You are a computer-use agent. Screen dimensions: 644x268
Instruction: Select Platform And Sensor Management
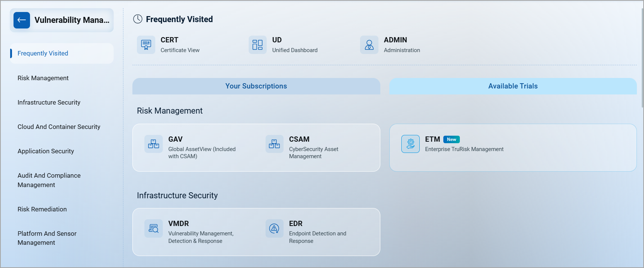pyautogui.click(x=47, y=238)
